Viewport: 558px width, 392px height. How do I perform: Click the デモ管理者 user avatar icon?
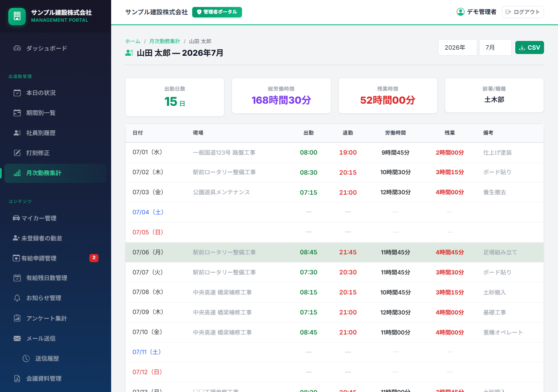click(460, 12)
